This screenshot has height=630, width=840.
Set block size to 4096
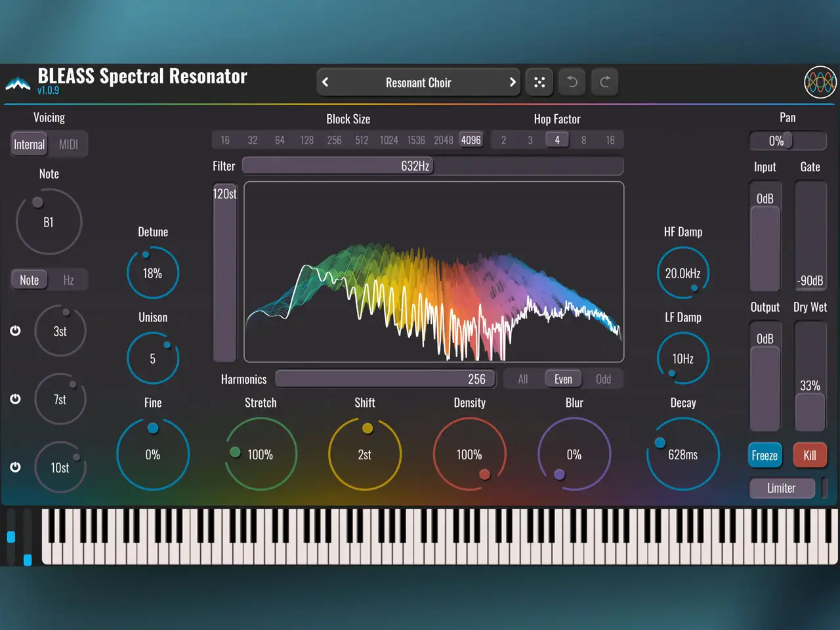pyautogui.click(x=471, y=140)
